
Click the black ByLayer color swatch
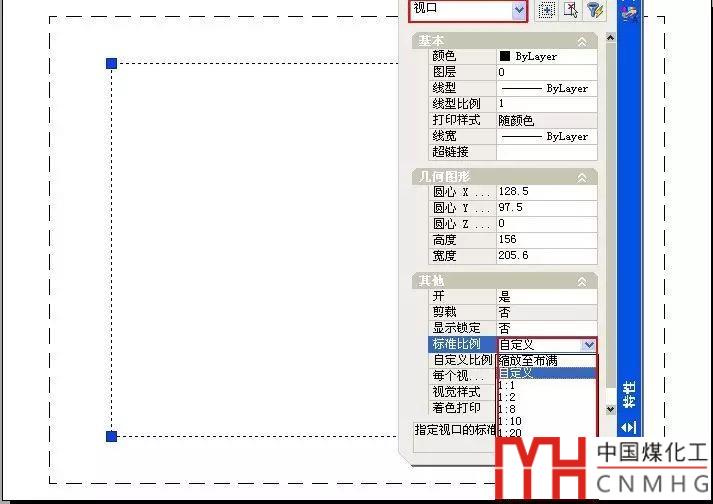[505, 56]
